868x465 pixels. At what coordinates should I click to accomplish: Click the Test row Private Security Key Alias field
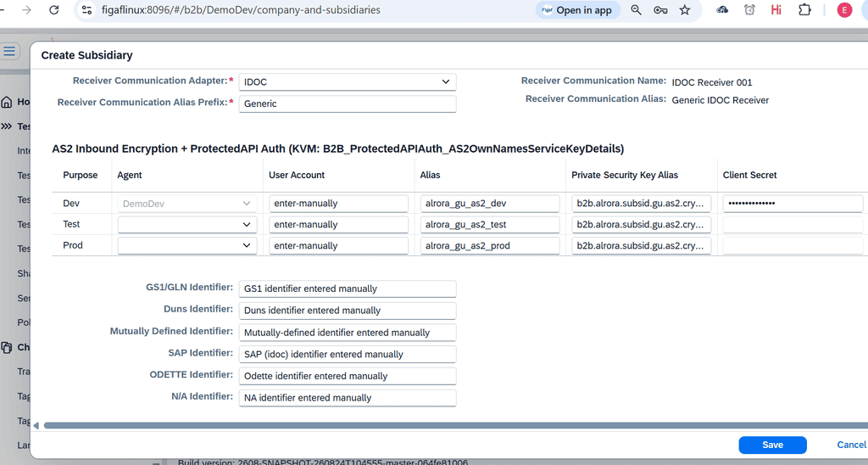(642, 225)
